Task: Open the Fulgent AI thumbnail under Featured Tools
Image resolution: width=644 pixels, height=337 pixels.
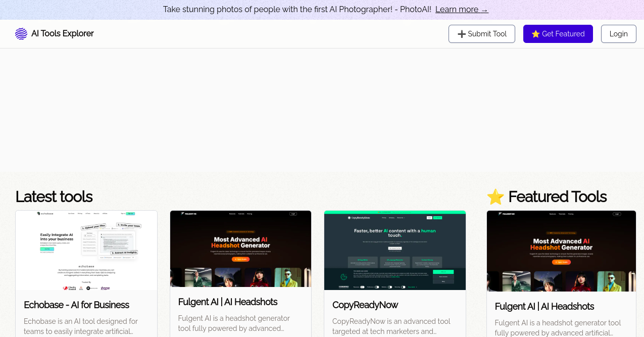Action: [561, 251]
